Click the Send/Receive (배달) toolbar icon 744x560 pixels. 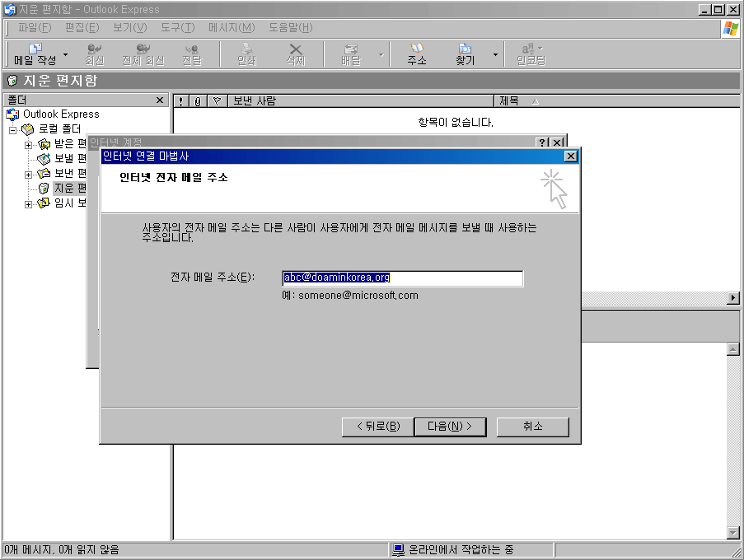351,54
